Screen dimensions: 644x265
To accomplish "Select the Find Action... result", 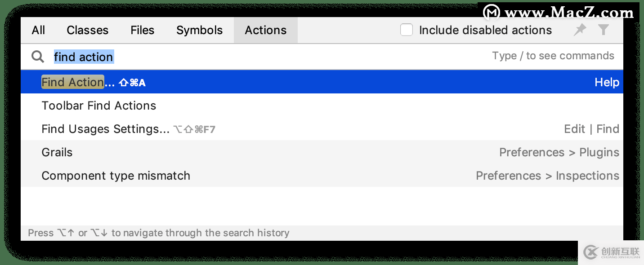I will (x=72, y=82).
